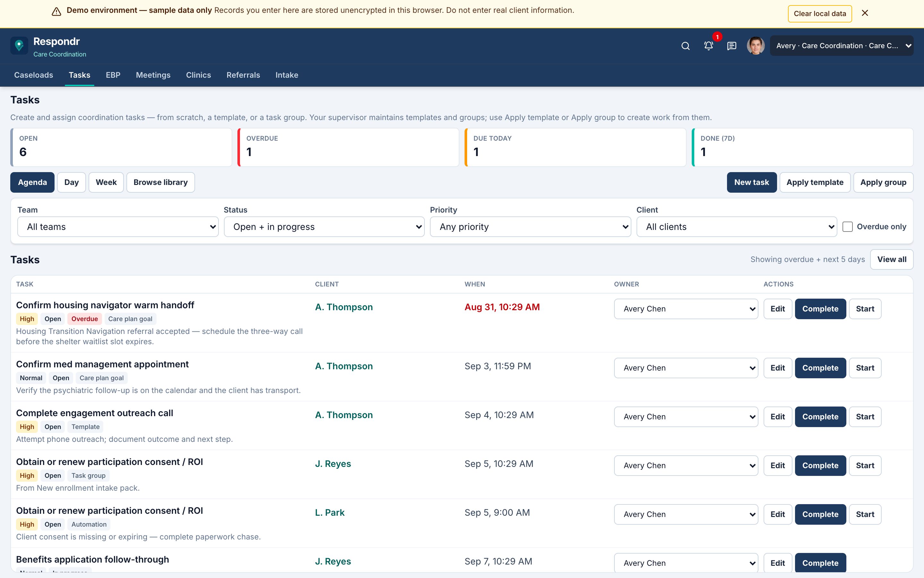Switch to Week view
The width and height of the screenshot is (924, 578).
(x=106, y=182)
